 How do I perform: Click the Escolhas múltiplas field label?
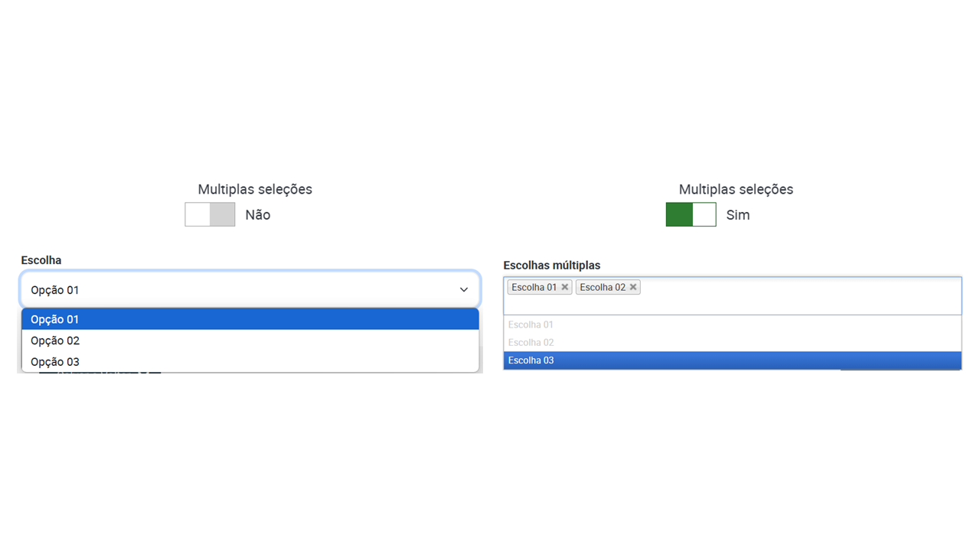(x=552, y=266)
